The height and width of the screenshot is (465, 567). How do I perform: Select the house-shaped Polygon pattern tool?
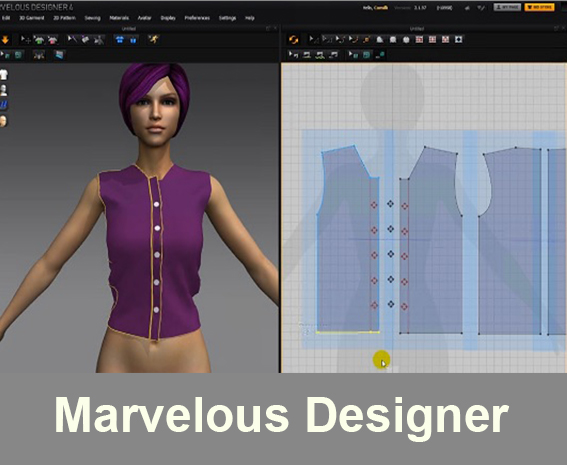380,39
